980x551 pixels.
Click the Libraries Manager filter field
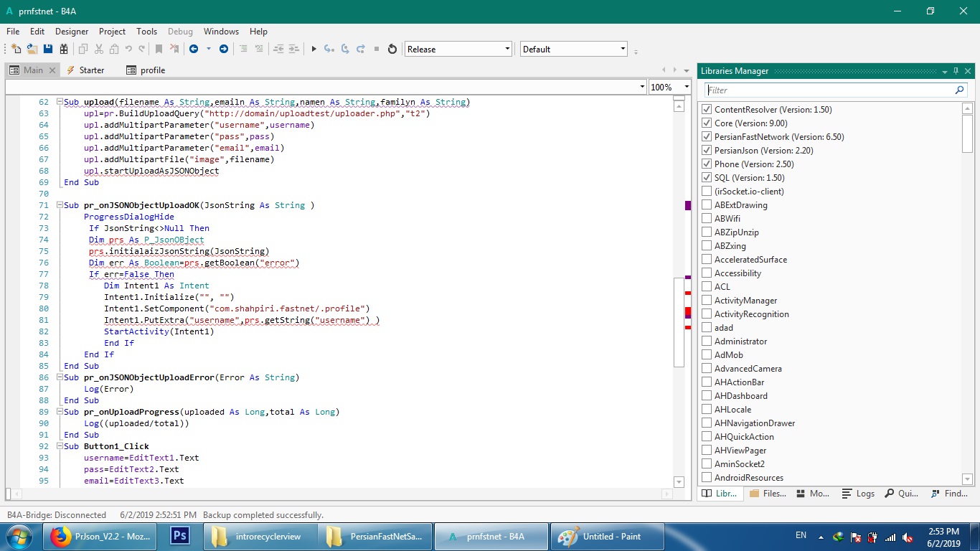coord(829,90)
